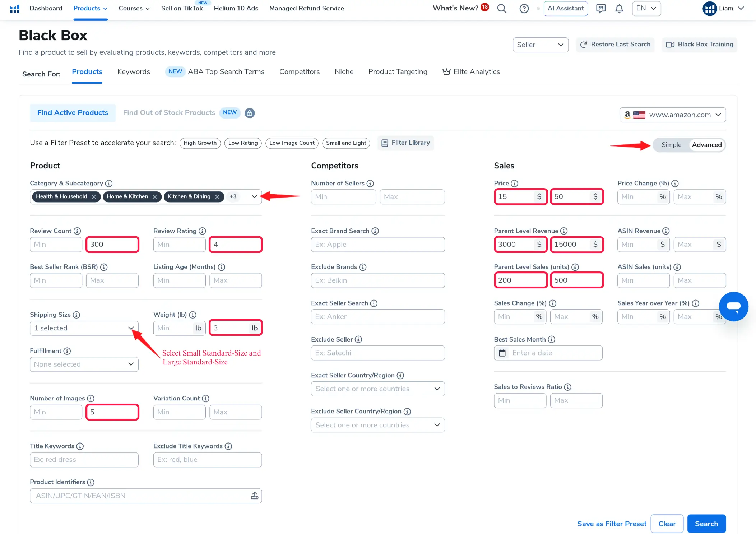This screenshot has height=534, width=756.
Task: Click the lock icon beside Out of Stock
Action: (250, 113)
